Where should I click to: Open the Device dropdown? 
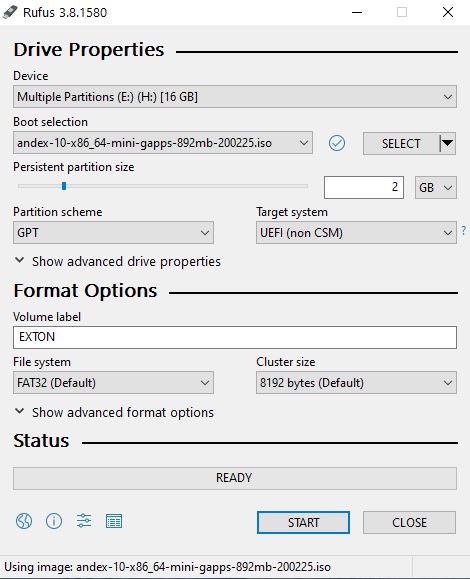click(x=235, y=97)
